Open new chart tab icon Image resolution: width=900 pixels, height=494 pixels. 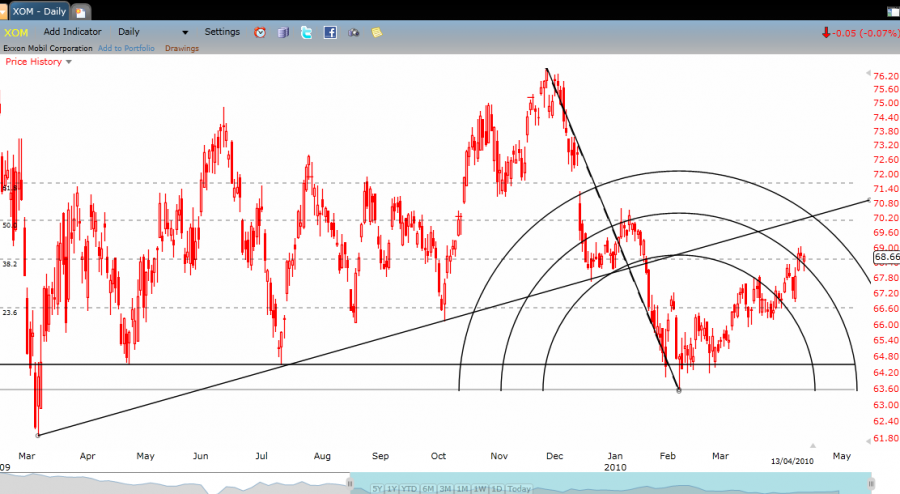(80, 12)
